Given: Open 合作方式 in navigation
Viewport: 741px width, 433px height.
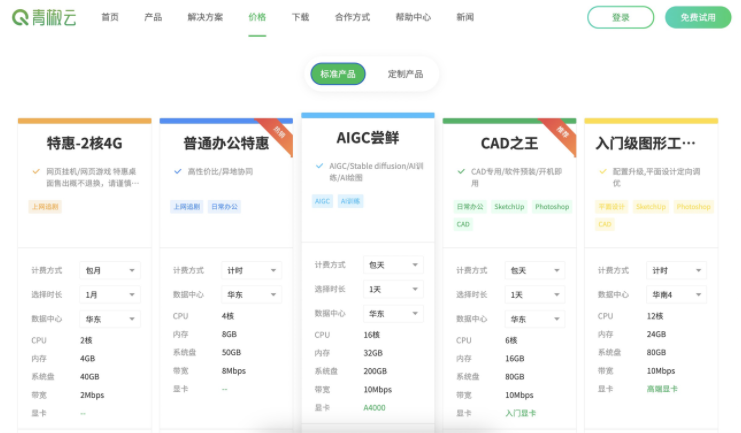Looking at the screenshot, I should (352, 17).
